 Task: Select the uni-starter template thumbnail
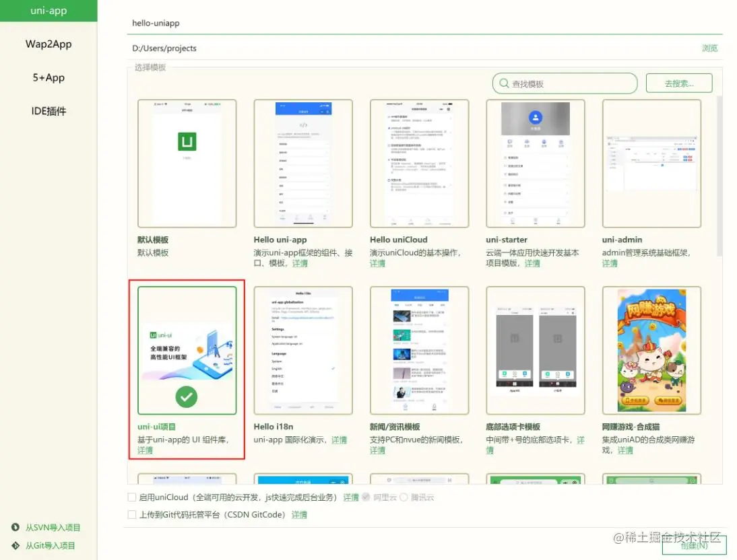535,162
